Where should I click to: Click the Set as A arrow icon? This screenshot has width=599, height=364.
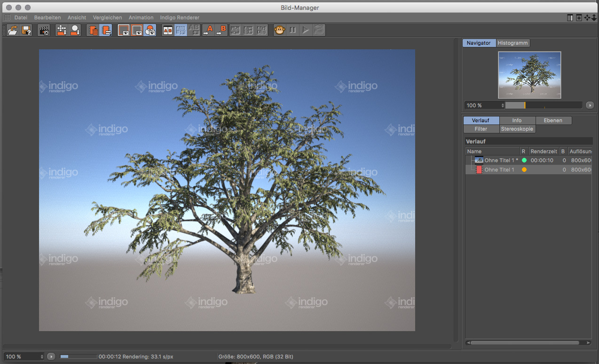click(x=208, y=31)
